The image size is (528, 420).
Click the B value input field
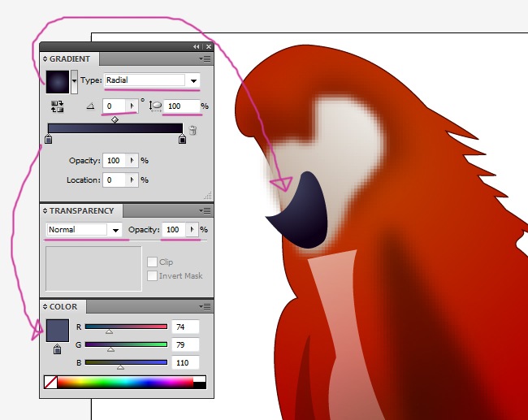[x=185, y=362]
